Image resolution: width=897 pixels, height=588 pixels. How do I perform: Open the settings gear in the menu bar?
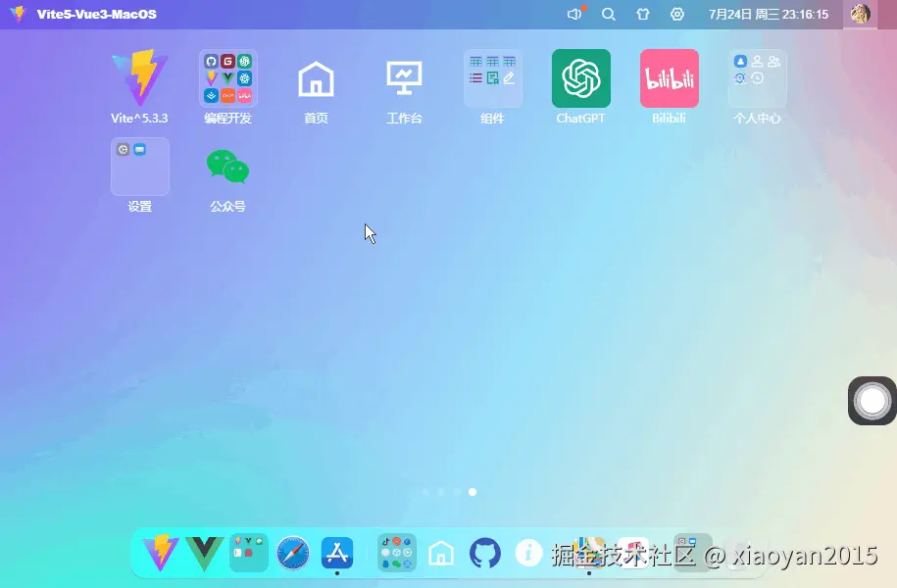click(676, 14)
